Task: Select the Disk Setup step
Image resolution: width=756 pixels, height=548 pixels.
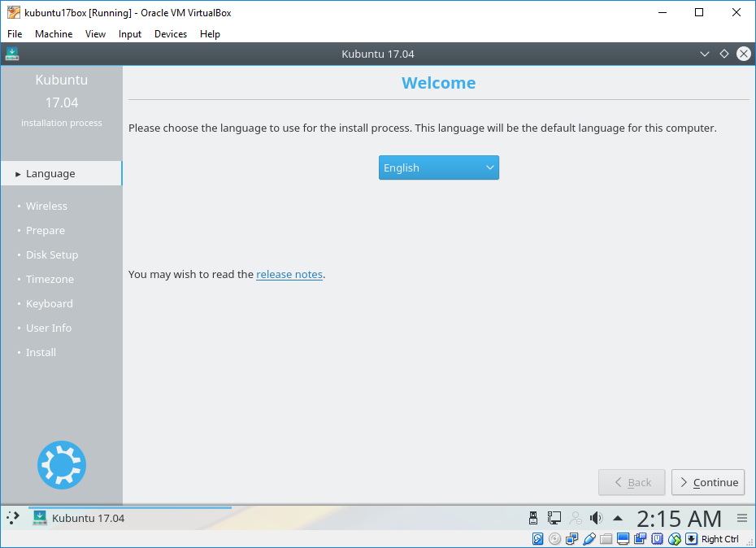Action: tap(51, 254)
